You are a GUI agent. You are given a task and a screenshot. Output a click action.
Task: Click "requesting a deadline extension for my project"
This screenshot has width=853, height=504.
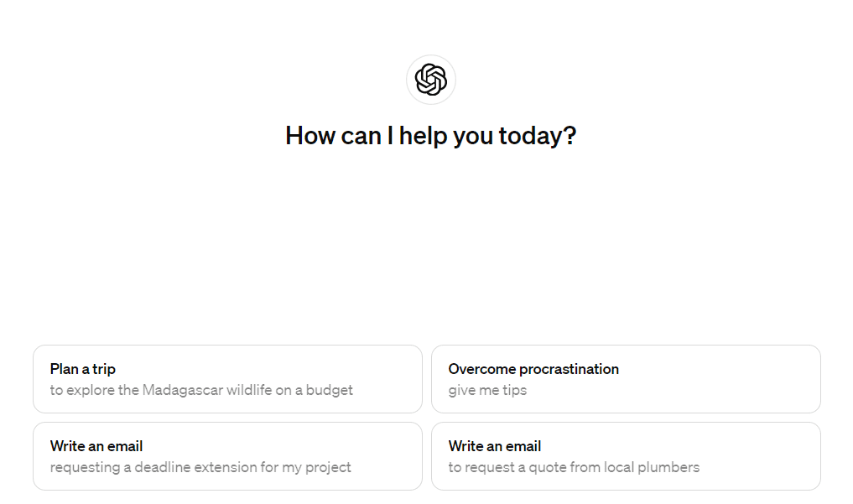[200, 467]
